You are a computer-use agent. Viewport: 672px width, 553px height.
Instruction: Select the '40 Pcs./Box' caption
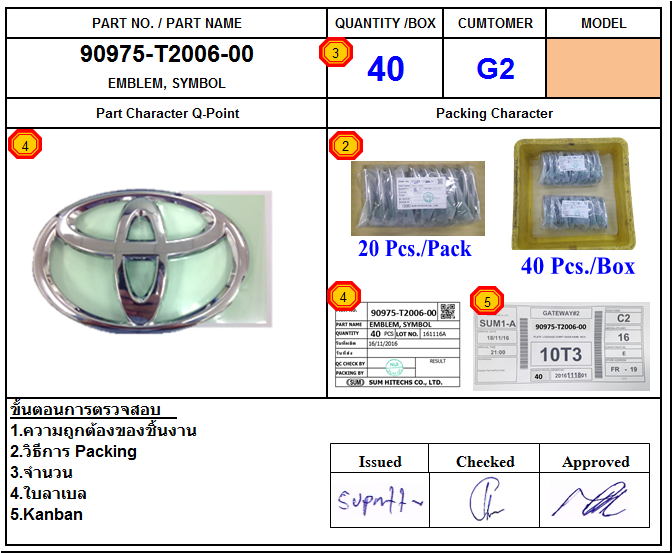578,266
